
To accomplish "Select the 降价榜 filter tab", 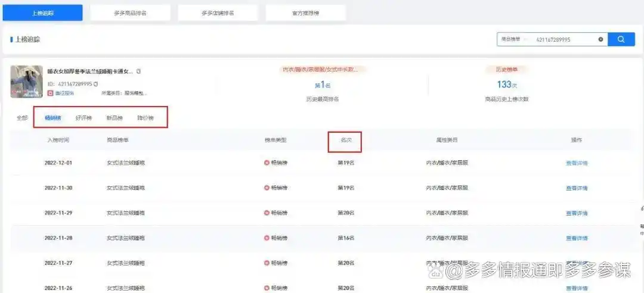I will pyautogui.click(x=145, y=118).
